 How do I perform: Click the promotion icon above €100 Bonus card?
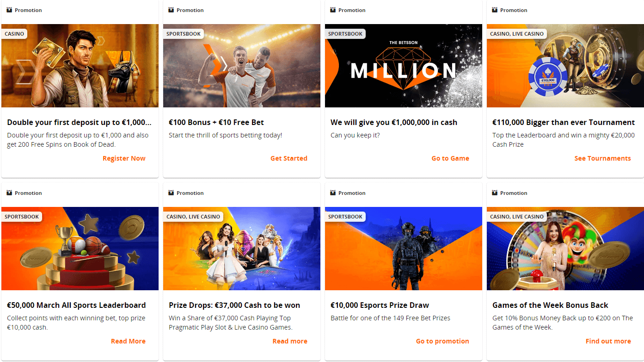click(171, 10)
